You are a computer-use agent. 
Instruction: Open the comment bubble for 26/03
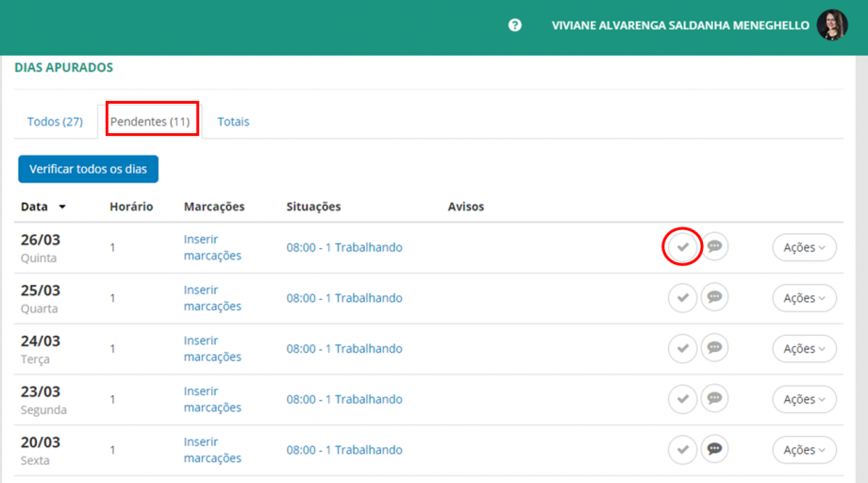pos(715,247)
